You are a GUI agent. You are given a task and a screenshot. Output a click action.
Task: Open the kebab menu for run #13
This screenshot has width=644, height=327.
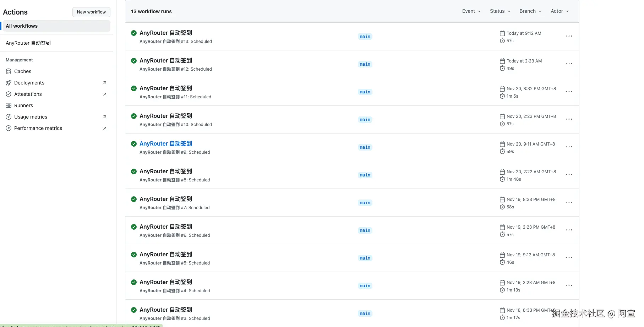point(569,36)
